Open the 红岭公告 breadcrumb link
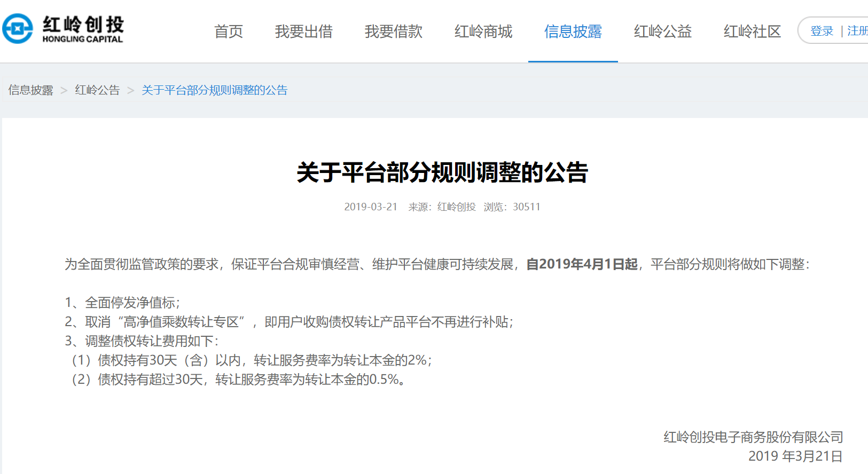 [97, 90]
